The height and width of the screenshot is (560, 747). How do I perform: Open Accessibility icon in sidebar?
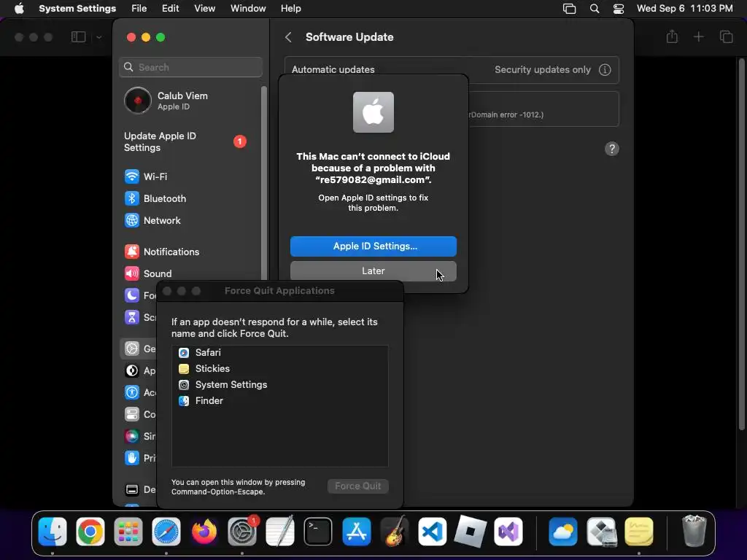click(x=132, y=393)
